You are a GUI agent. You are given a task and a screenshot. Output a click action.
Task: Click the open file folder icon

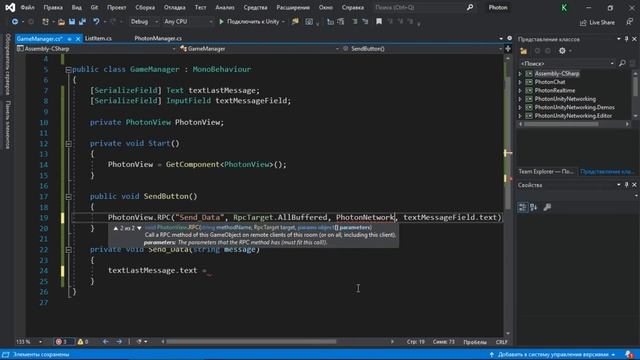[x=61, y=22]
